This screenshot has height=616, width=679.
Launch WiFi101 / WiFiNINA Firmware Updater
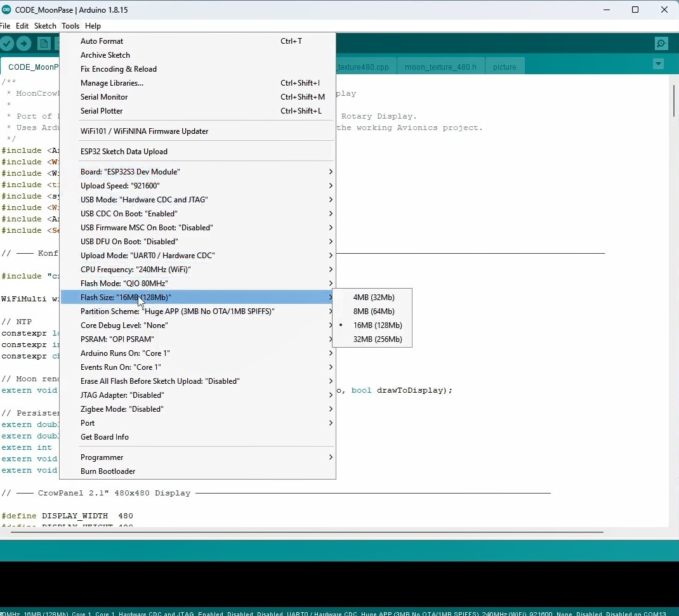point(198,131)
